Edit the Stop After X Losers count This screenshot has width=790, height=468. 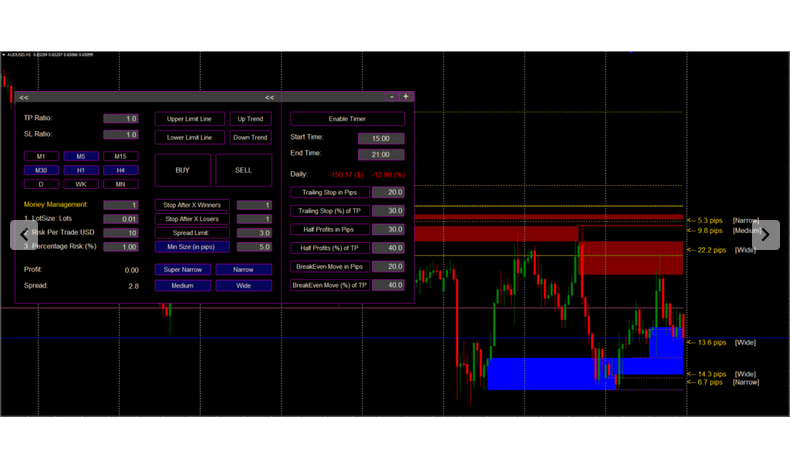(x=254, y=219)
